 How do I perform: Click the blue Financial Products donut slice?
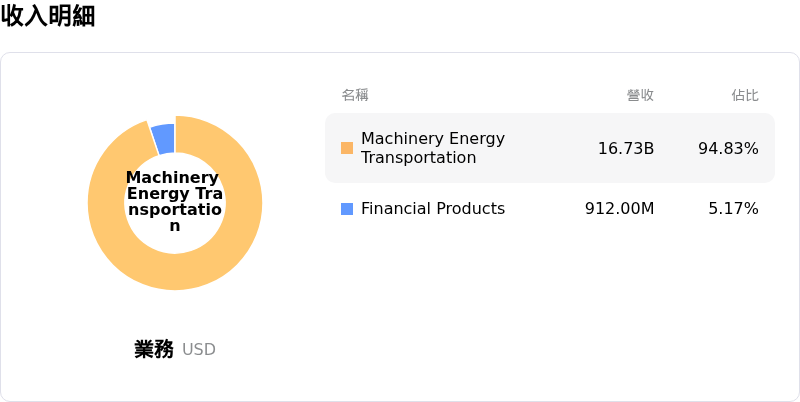point(163,138)
